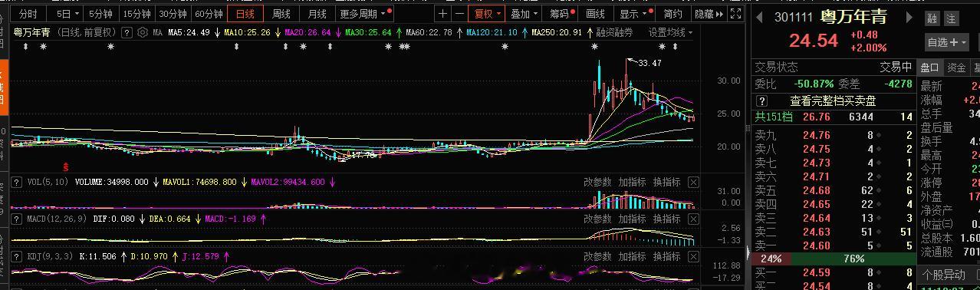
Task: Open the 叠加 overlay dropdown
Action: [525, 14]
